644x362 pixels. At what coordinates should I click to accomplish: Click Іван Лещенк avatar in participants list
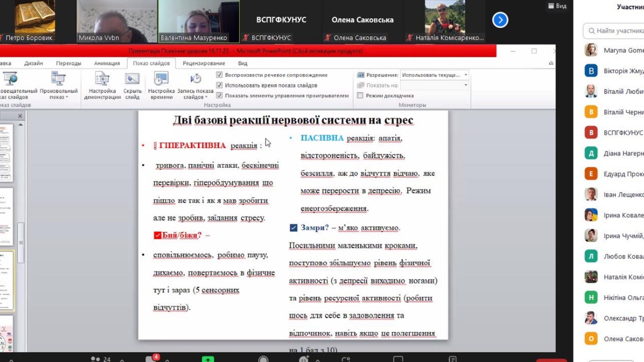591,194
